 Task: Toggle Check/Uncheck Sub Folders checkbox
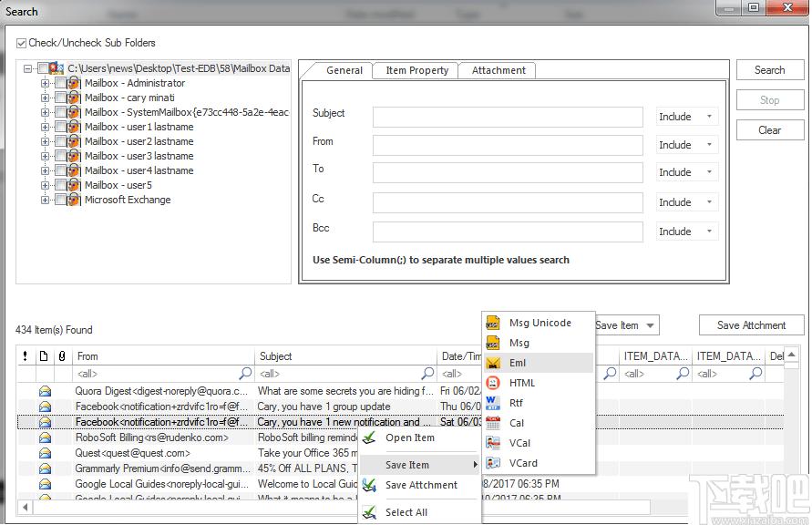21,43
